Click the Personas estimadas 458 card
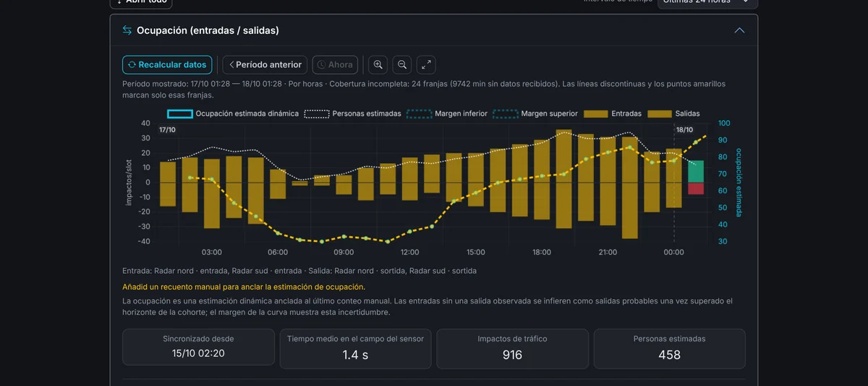 pos(669,348)
